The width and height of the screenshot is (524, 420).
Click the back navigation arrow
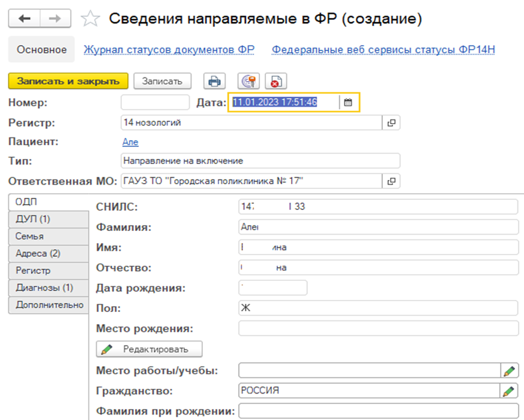click(25, 19)
